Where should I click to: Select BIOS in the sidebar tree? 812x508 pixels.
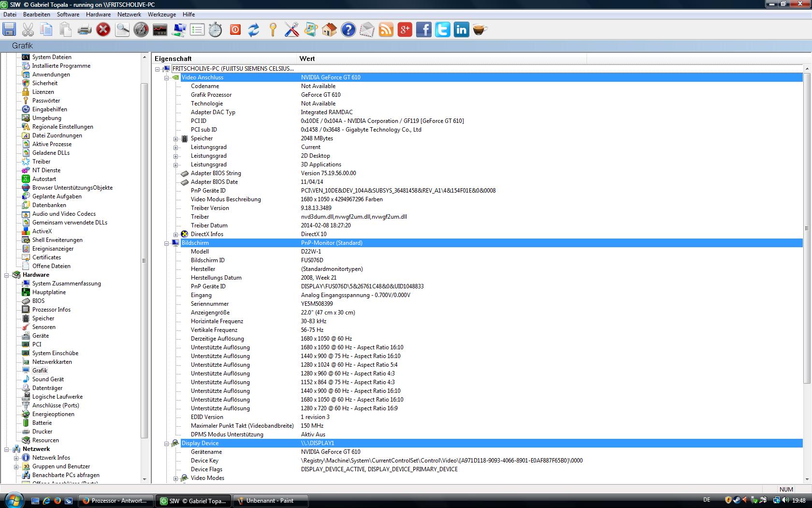tap(38, 301)
